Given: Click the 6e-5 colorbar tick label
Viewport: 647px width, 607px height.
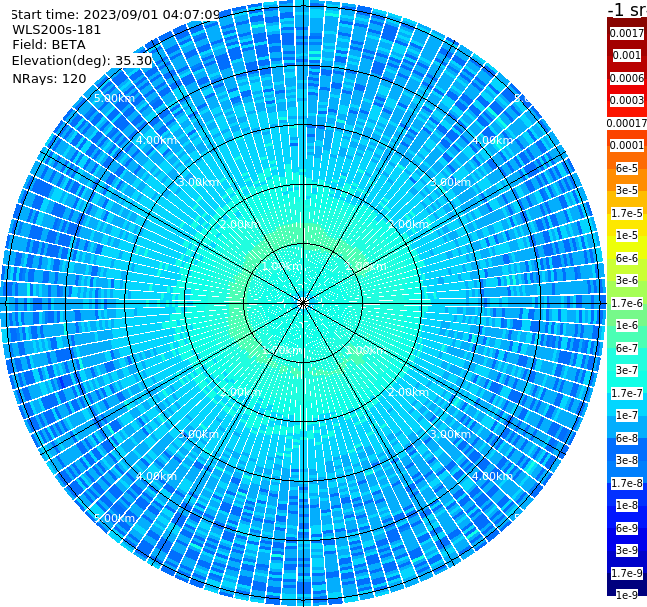Looking at the screenshot, I should tap(627, 168).
